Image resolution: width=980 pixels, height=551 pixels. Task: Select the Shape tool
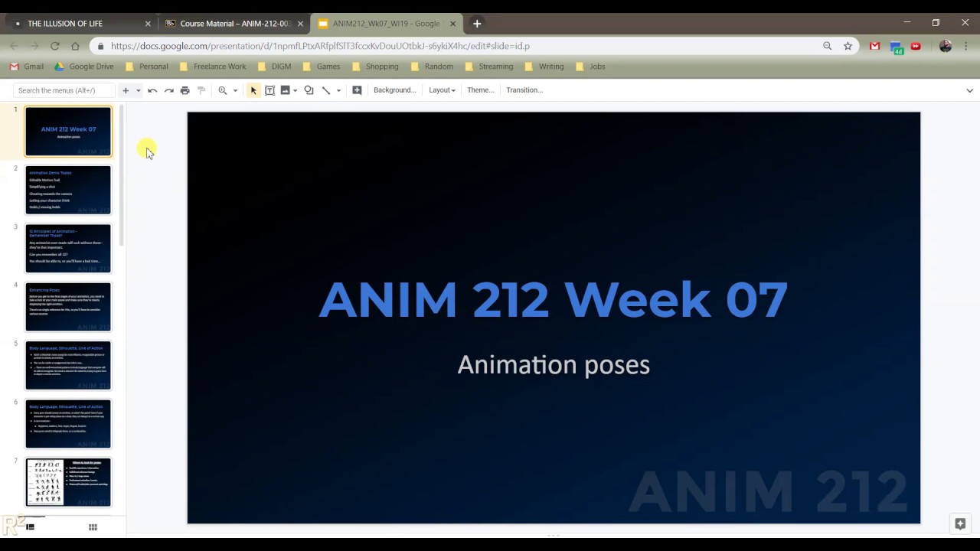309,90
